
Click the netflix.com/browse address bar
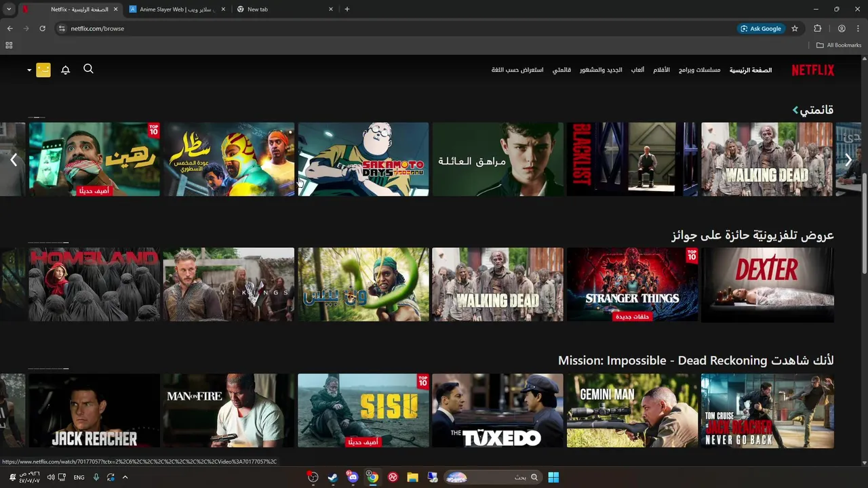click(x=393, y=28)
